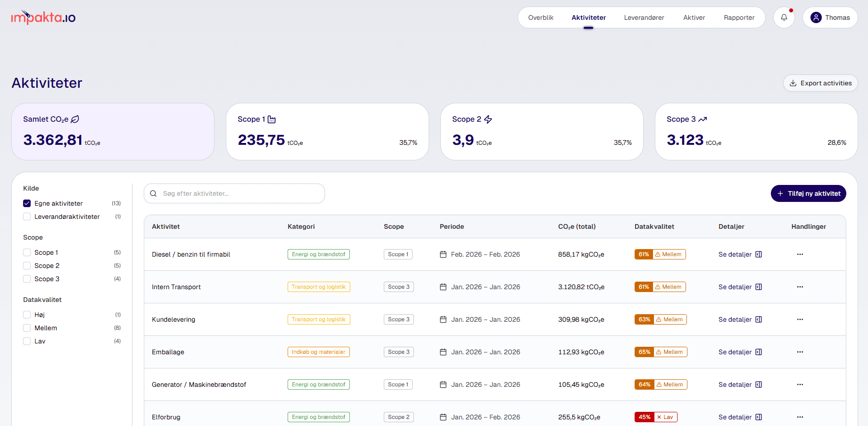Click the Tilføj ny aktivitet button
Viewport: 868px width, 426px height.
pos(808,193)
